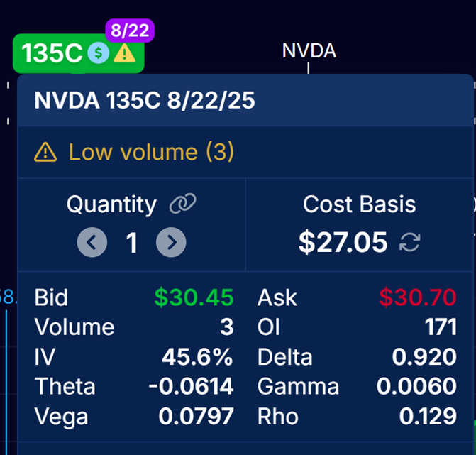Click the NVDA ticker label
476x455 pixels.
point(309,51)
